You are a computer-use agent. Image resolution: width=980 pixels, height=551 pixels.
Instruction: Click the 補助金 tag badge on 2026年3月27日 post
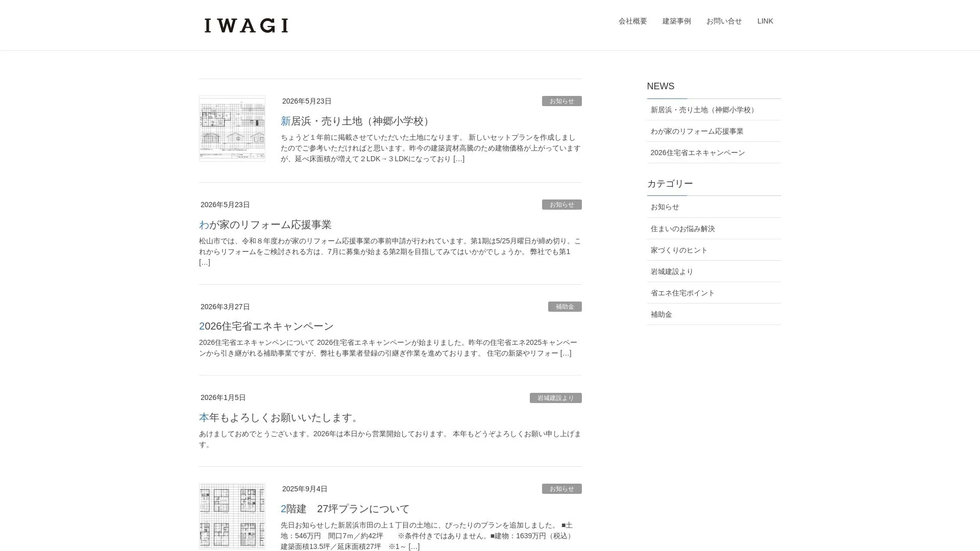pos(565,307)
